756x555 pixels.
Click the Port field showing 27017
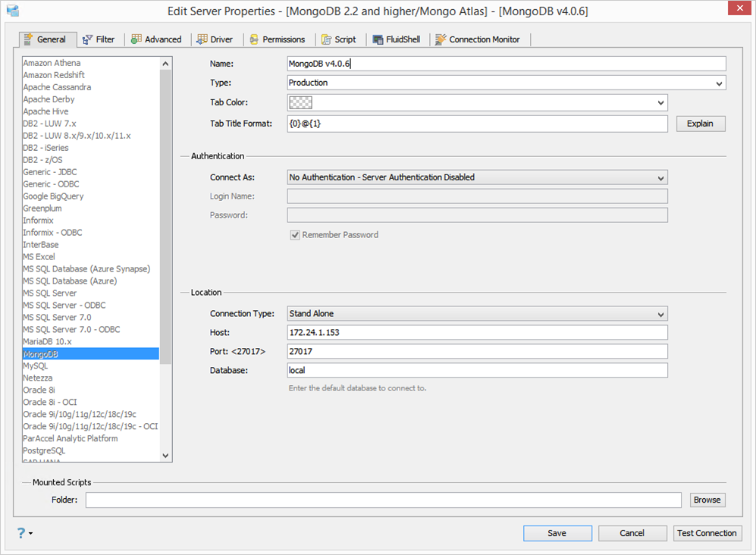(477, 352)
